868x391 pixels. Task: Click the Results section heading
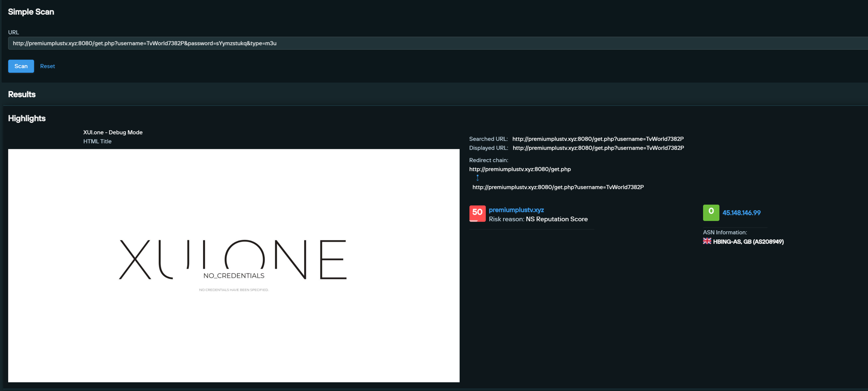(x=22, y=94)
